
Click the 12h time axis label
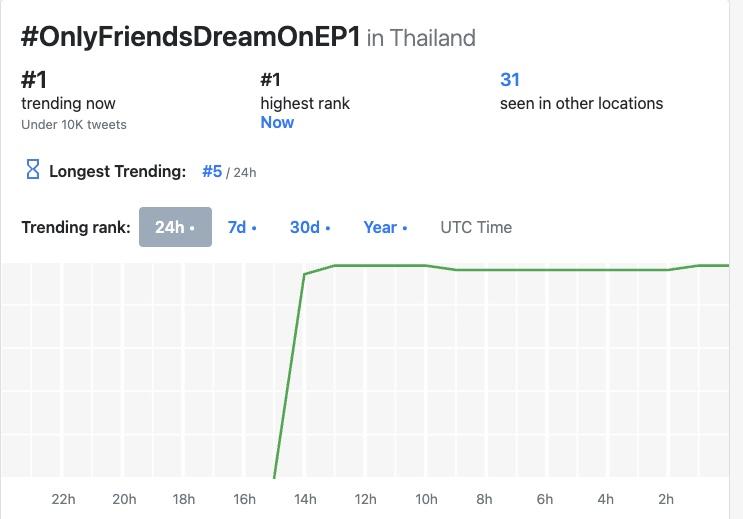point(365,499)
